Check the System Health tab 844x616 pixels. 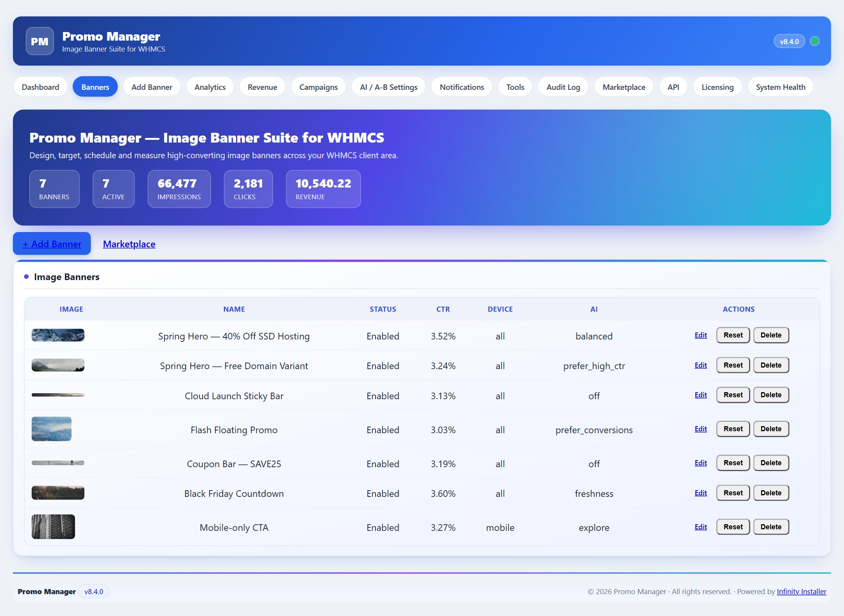coord(780,87)
